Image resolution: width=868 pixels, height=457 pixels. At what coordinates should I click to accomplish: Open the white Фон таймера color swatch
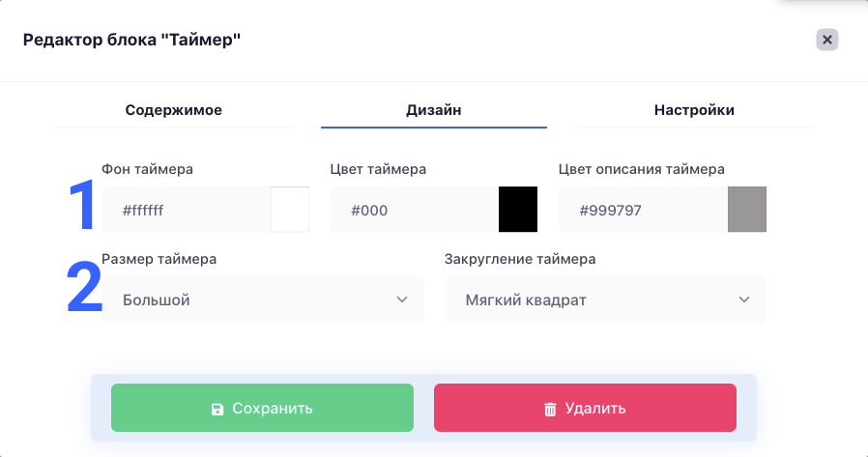click(x=290, y=209)
